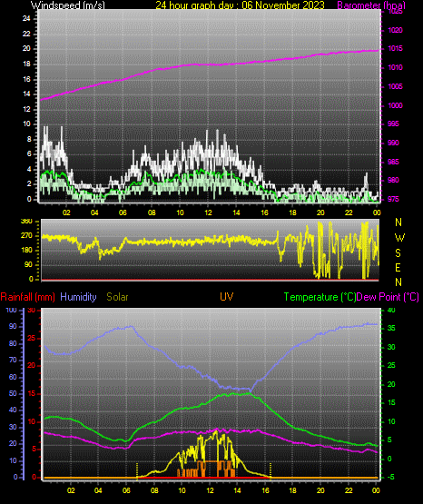Viewport: 423px width, 504px height.
Task: Click barometer scale value 975
Action: point(393,199)
